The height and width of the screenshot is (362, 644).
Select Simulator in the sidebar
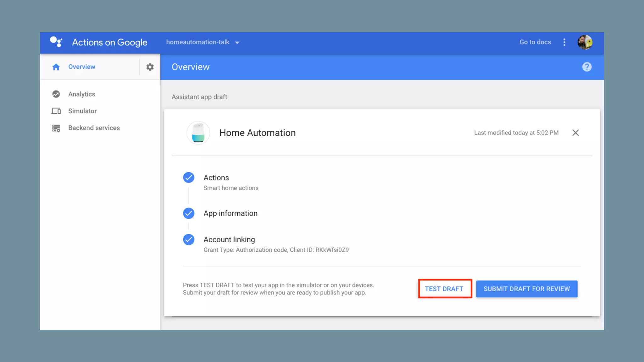pos(82,111)
